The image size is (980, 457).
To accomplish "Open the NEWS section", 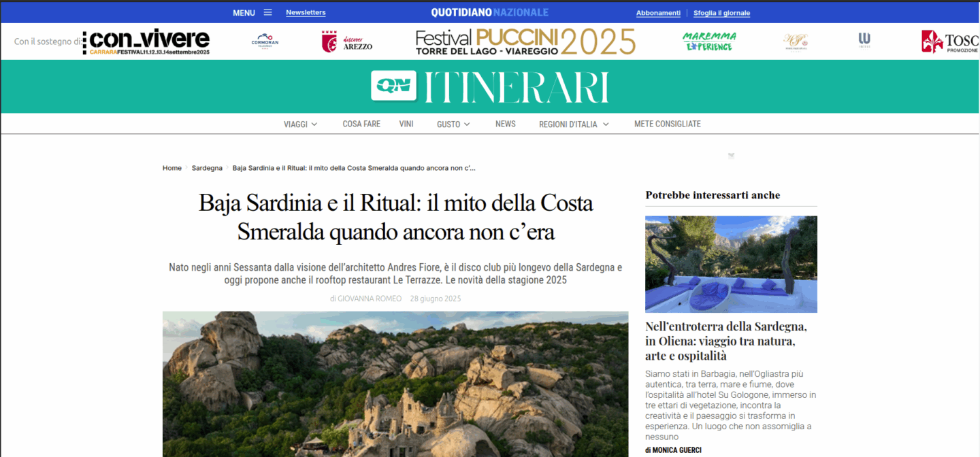I will (x=506, y=124).
